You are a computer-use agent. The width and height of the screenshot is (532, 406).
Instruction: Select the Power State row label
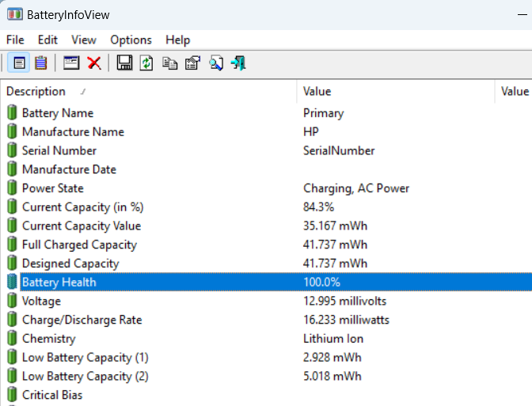(x=53, y=188)
